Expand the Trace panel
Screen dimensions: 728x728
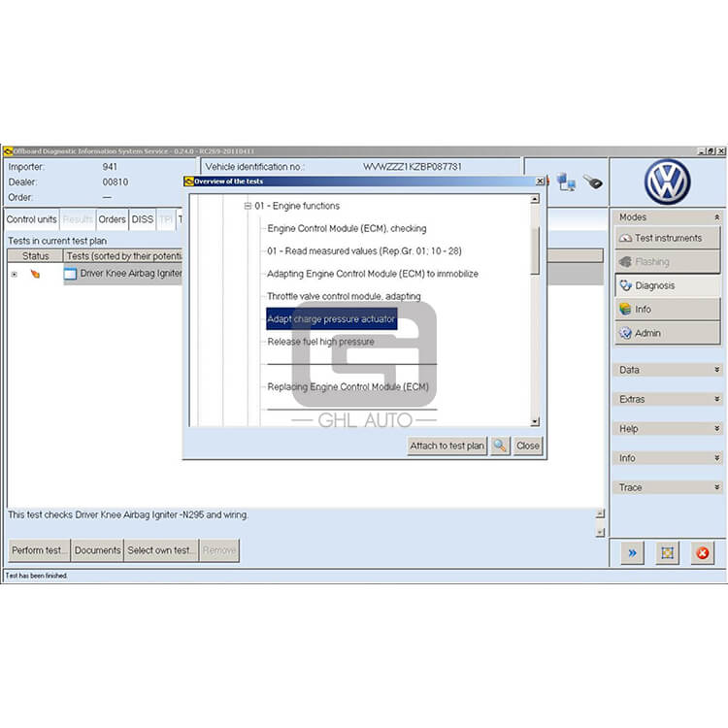(717, 487)
